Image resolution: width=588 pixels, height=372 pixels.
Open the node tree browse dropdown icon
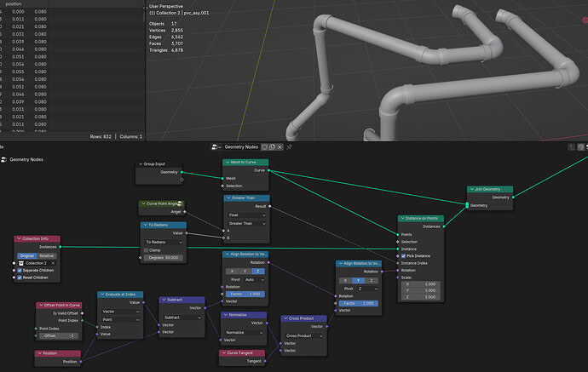(x=216, y=147)
